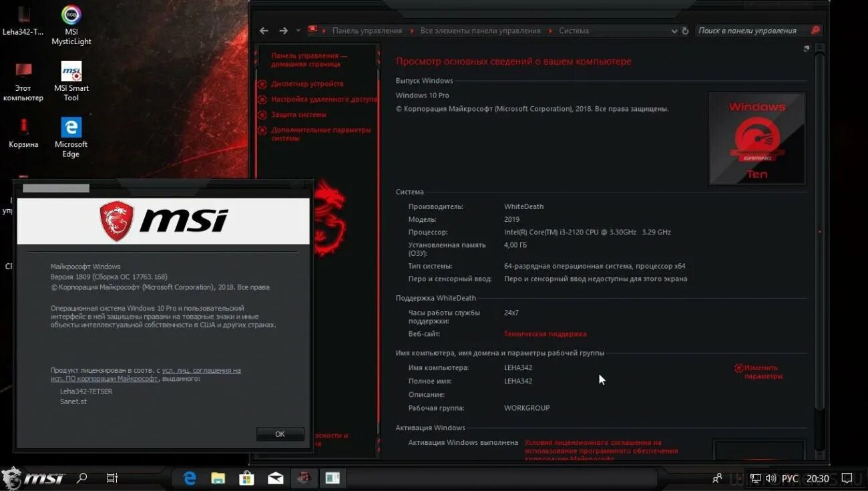
Task: Navigate to Панель управления breadcrumb
Action: click(367, 31)
